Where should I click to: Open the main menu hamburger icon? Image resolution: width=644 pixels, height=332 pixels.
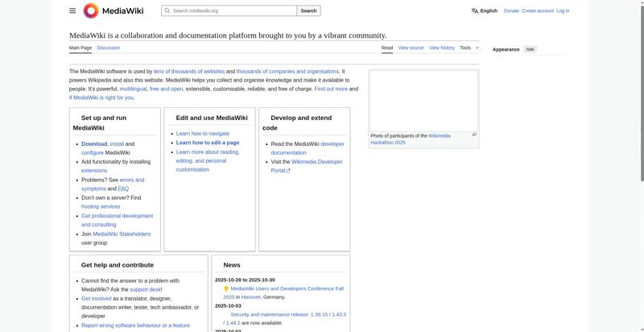(72, 10)
